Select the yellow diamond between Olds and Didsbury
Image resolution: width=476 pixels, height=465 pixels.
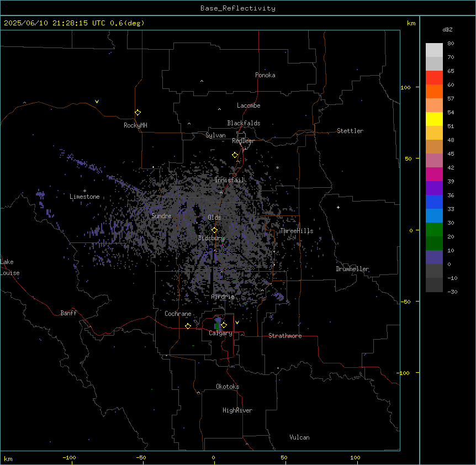tap(214, 230)
